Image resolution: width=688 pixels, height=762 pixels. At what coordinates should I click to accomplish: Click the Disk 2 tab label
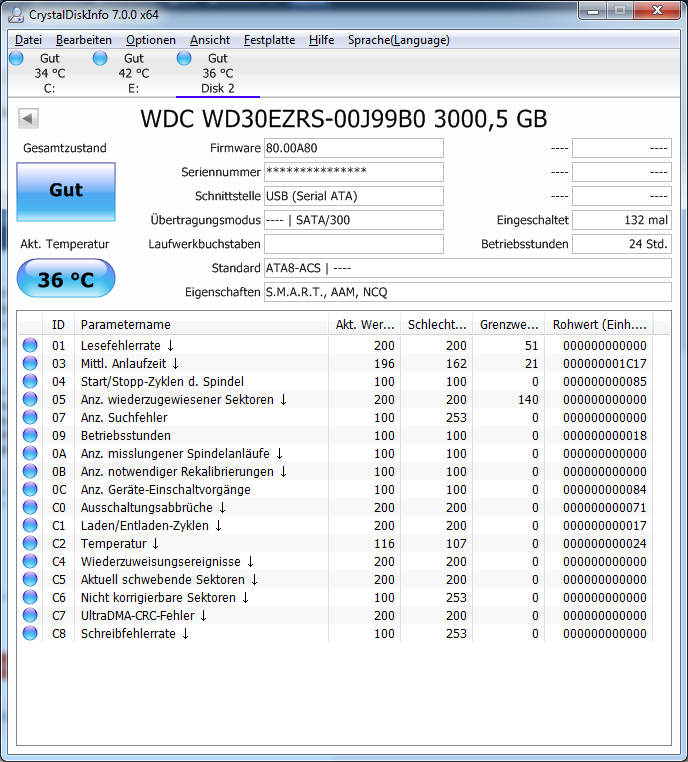pyautogui.click(x=218, y=88)
